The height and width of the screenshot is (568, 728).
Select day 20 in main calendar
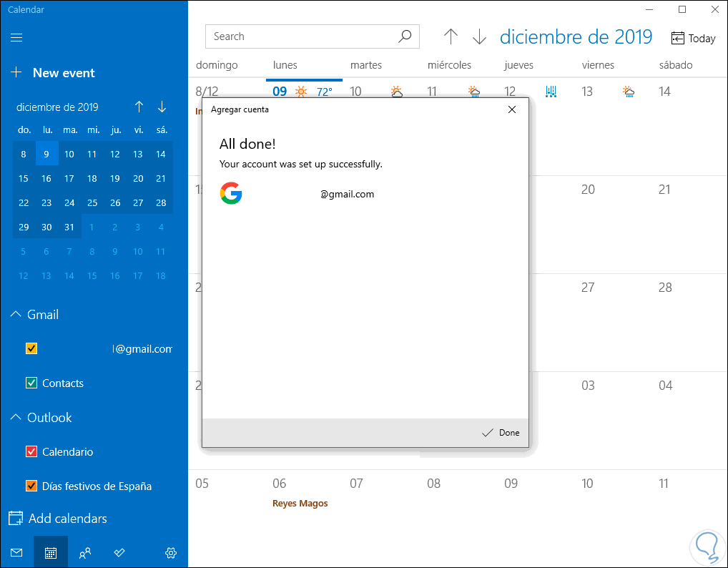point(588,190)
